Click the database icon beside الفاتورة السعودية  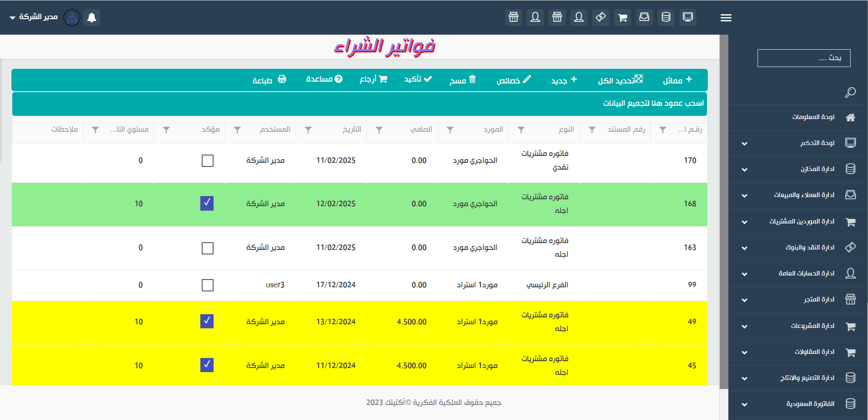850,404
